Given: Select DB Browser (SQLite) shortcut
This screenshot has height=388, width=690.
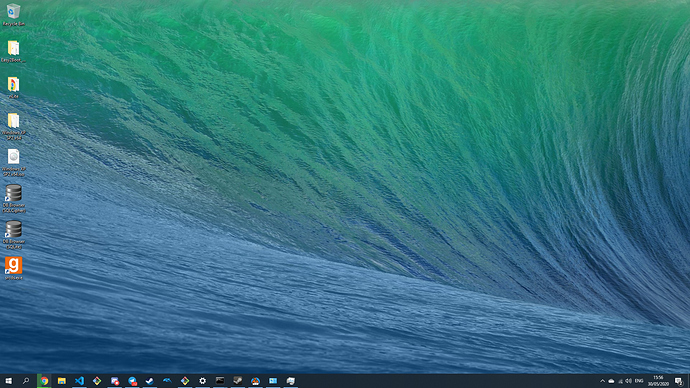Looking at the screenshot, I should (x=14, y=235).
